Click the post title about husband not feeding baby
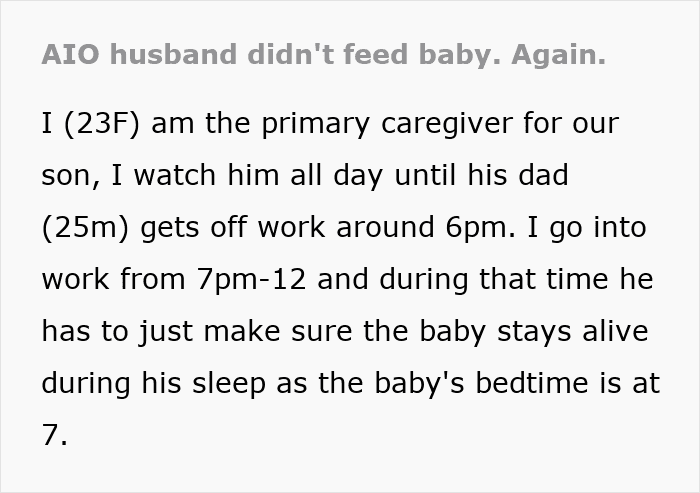700x493 pixels. 324,54
